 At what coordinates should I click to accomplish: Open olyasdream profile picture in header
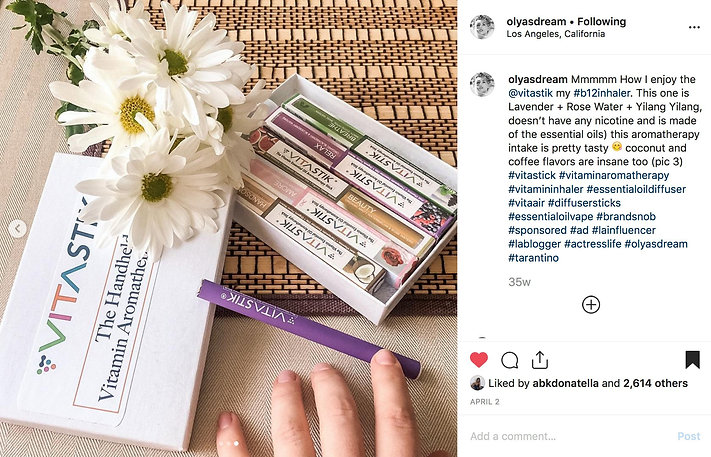pyautogui.click(x=482, y=27)
